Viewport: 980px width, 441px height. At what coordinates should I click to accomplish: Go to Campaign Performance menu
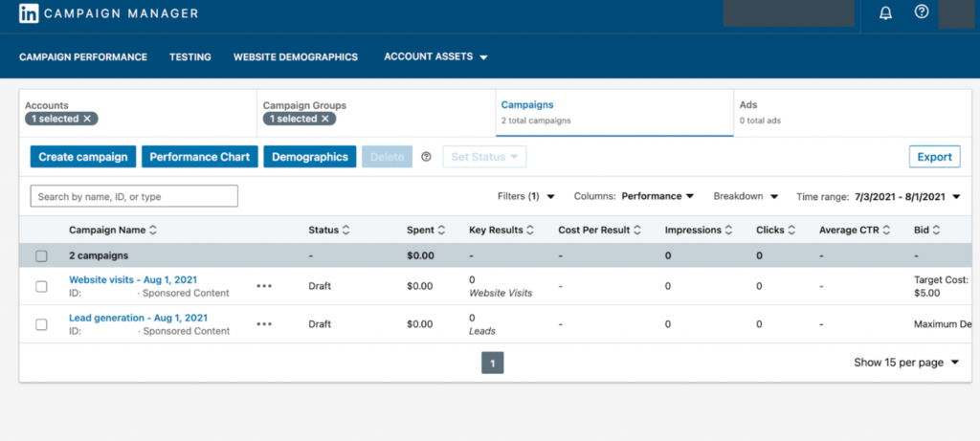tap(83, 56)
